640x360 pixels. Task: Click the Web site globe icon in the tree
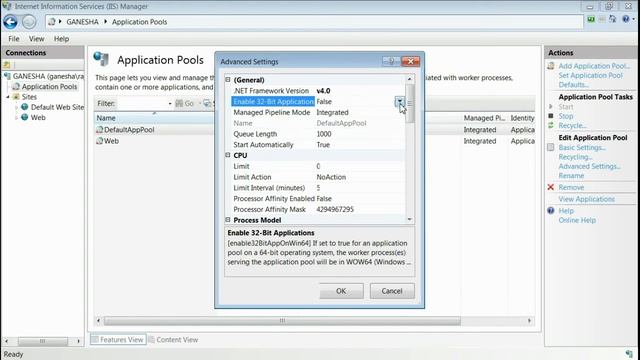[x=24, y=117]
